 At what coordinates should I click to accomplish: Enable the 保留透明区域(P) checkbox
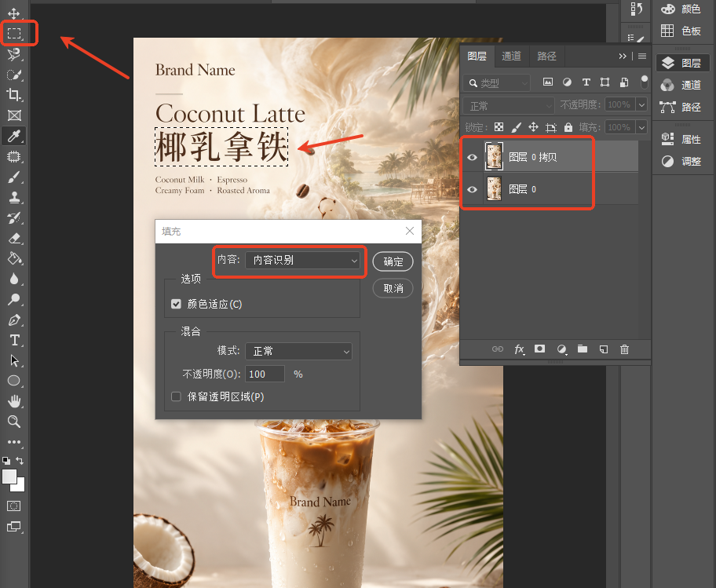tap(176, 396)
